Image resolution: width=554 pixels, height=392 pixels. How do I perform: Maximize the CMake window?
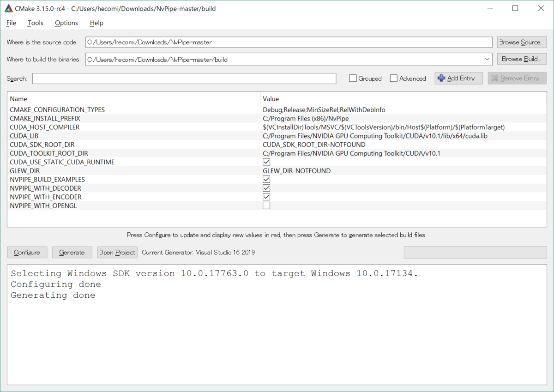pos(515,8)
